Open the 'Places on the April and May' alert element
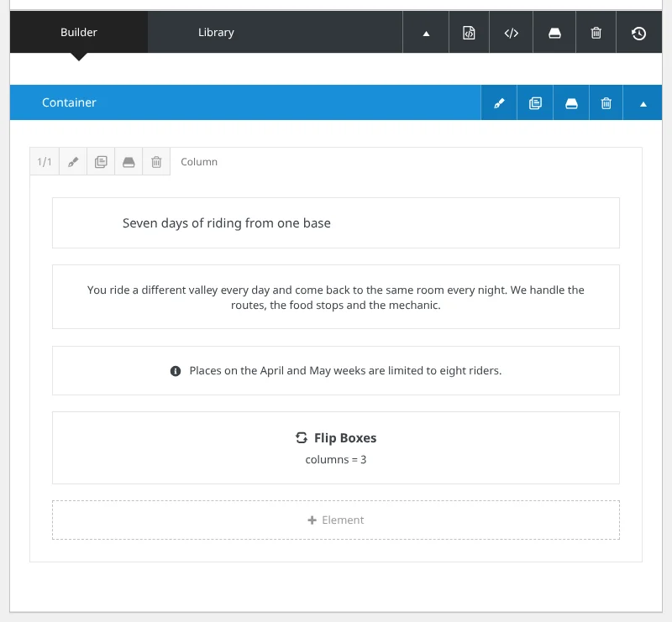The width and height of the screenshot is (672, 622). pos(336,370)
